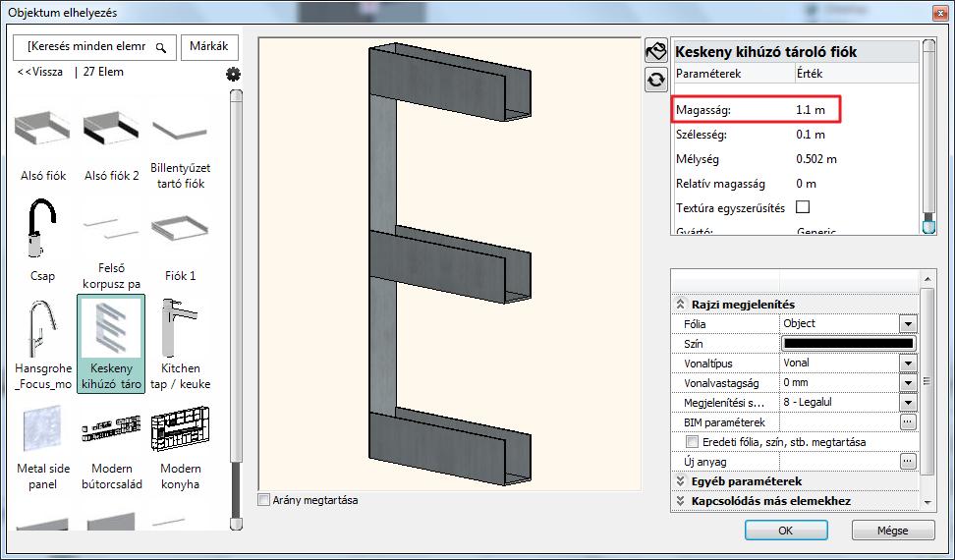Expand Kapcsolódás más elemekhez section
The image size is (955, 560).
680,500
